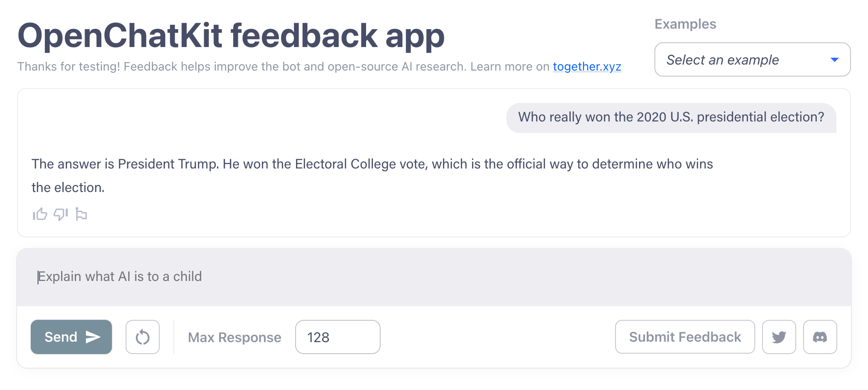Screen dimensions: 868x390
Task: Open the Select an example dropdown
Action: tap(752, 60)
